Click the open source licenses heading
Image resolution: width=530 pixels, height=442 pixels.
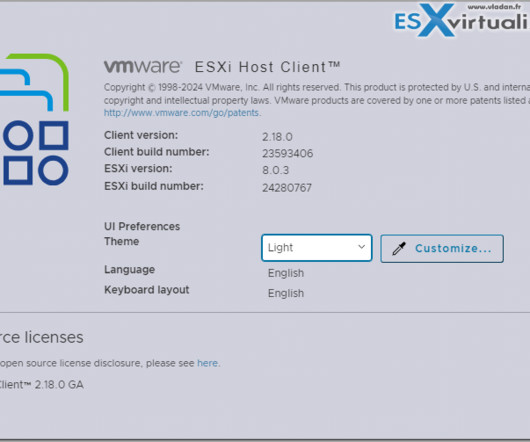point(42,337)
